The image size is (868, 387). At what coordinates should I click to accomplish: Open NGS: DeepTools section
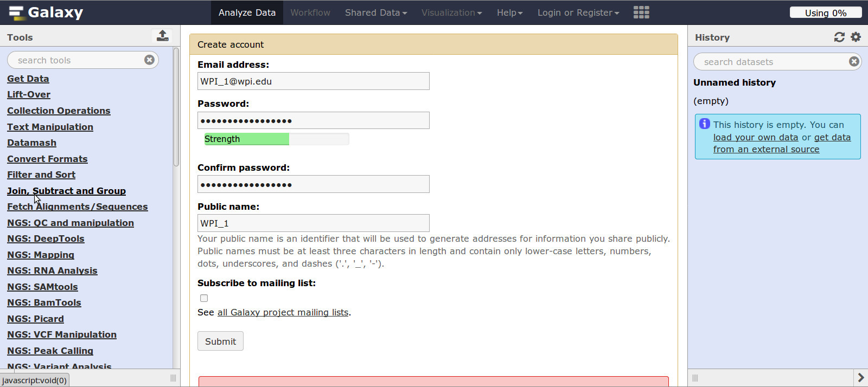46,238
